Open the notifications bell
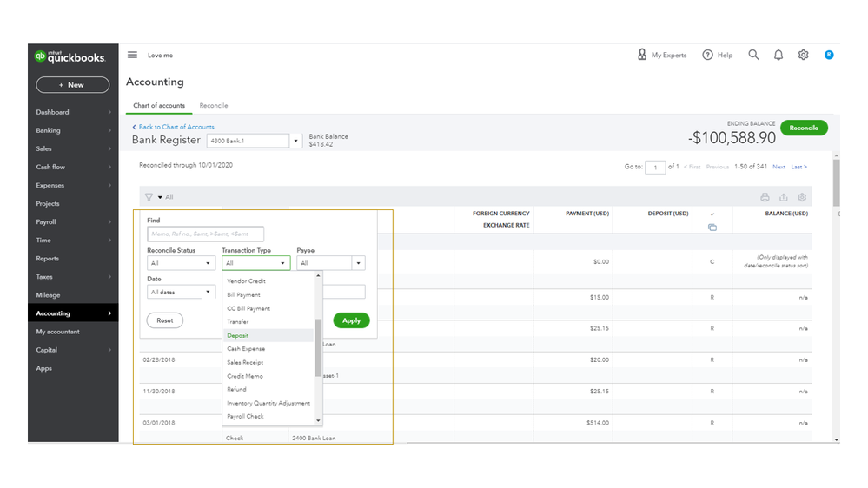 tap(779, 55)
